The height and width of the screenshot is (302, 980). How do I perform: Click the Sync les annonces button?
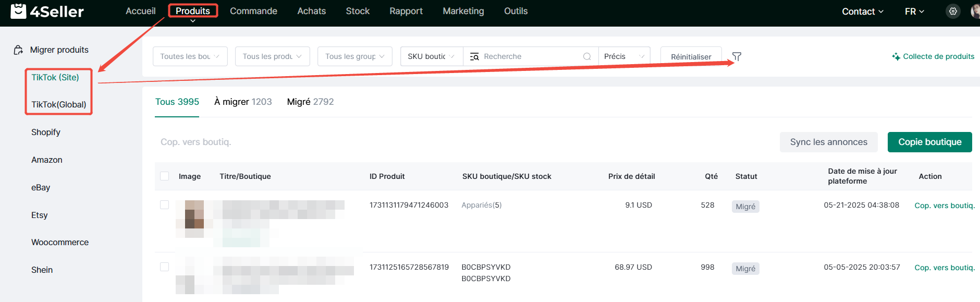pos(829,142)
